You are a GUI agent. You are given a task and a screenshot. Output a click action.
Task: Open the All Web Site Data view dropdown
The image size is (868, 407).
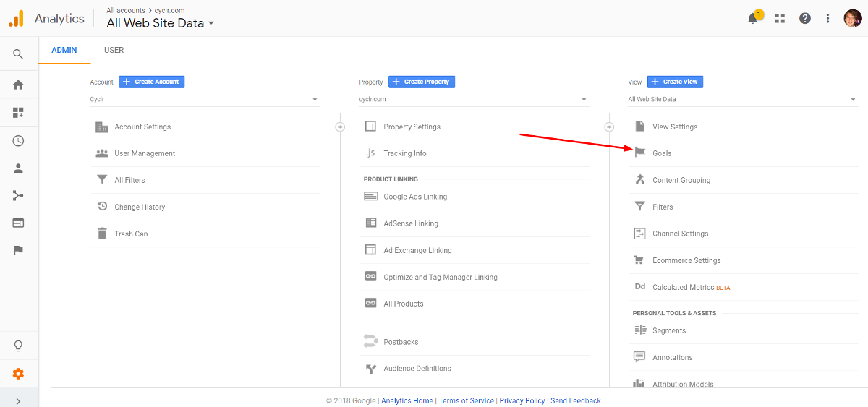click(743, 100)
